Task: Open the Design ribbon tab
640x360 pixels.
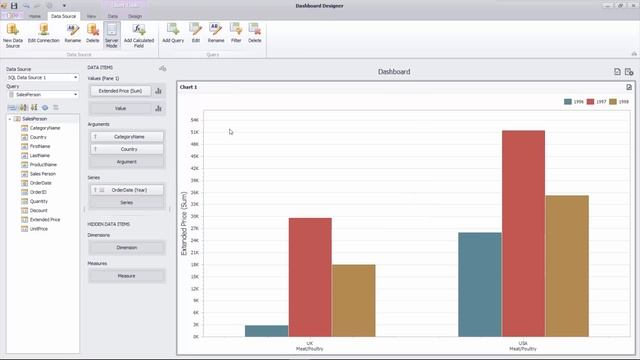Action: [135, 16]
